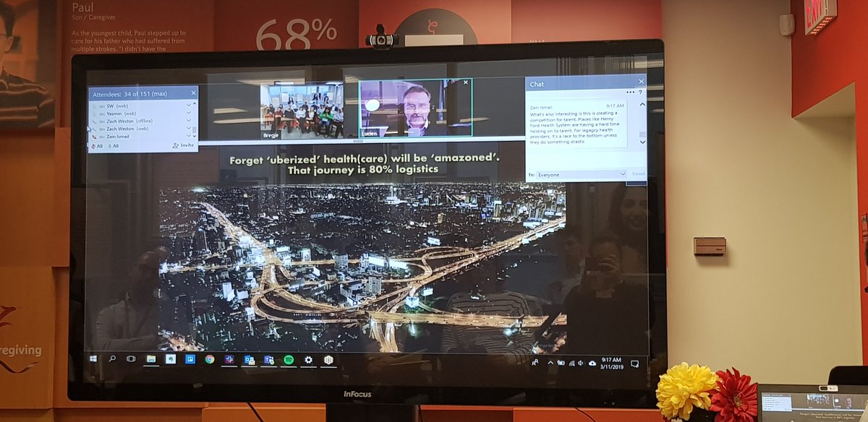Screen dimensions: 868x422
Task: Open Trello app on the taskbar
Action: coord(190,359)
